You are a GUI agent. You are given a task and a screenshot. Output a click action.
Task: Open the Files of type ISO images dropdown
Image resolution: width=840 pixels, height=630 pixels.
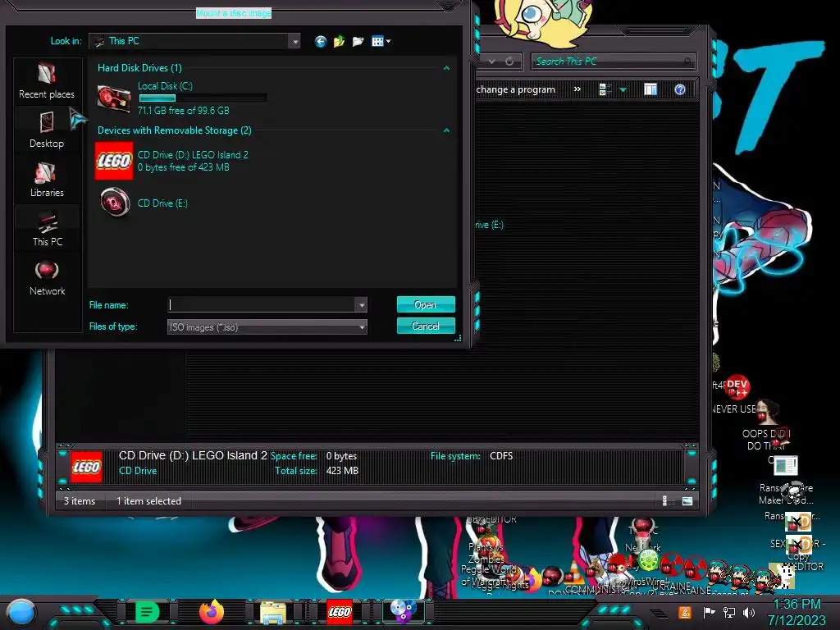coord(267,326)
